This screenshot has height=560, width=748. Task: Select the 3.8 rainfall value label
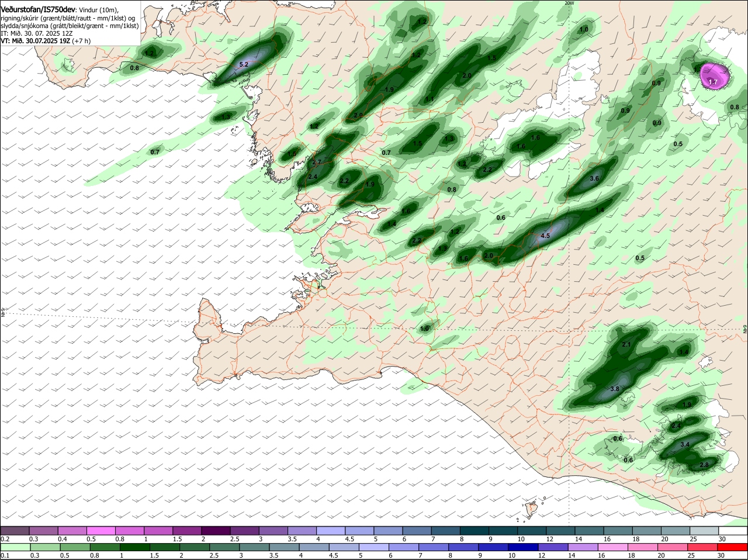pyautogui.click(x=614, y=389)
